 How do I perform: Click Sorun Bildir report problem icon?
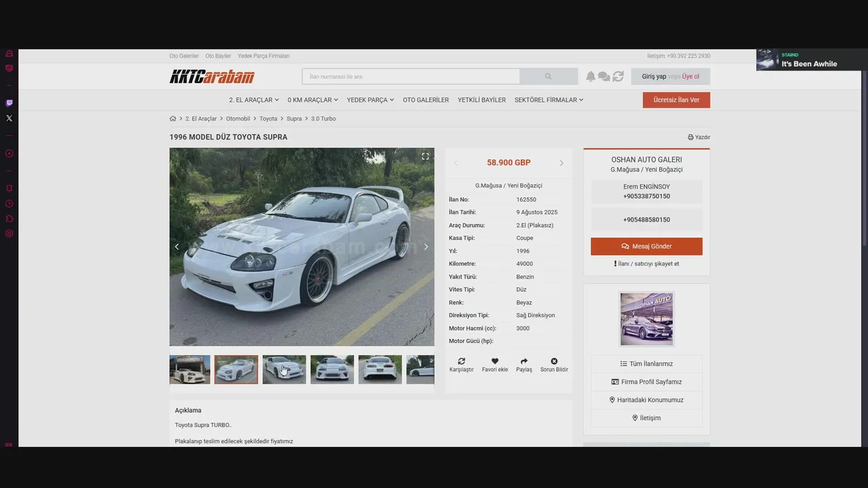(554, 365)
